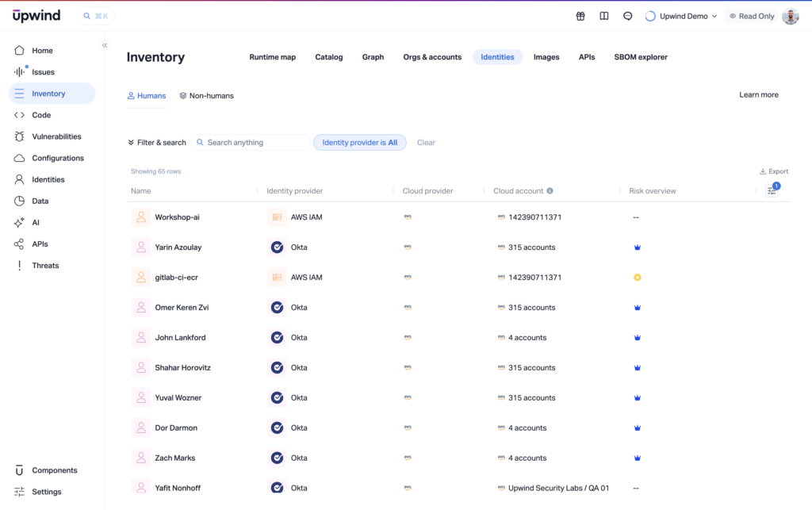Click the Read Only mode indicator
The width and height of the screenshot is (812, 510).
click(x=751, y=16)
